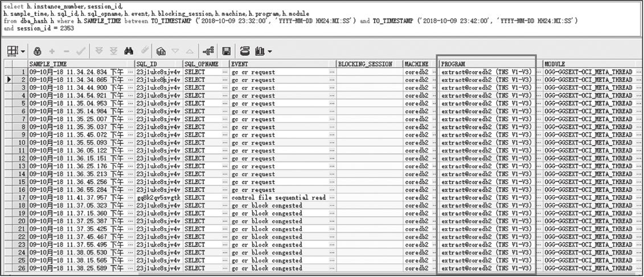The height and width of the screenshot is (277, 644).
Task: Click the query by example icon
Action: [161, 51]
